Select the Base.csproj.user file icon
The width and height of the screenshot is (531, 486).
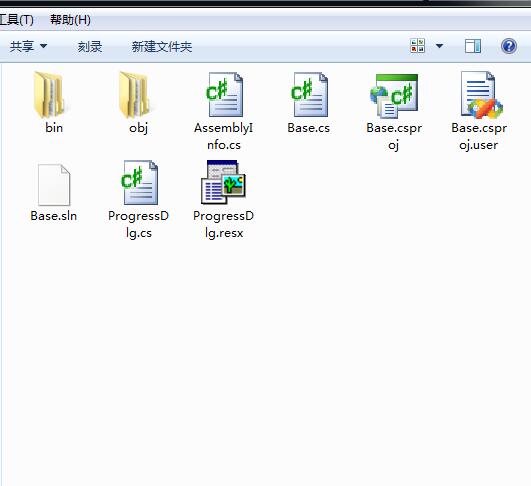[481, 95]
